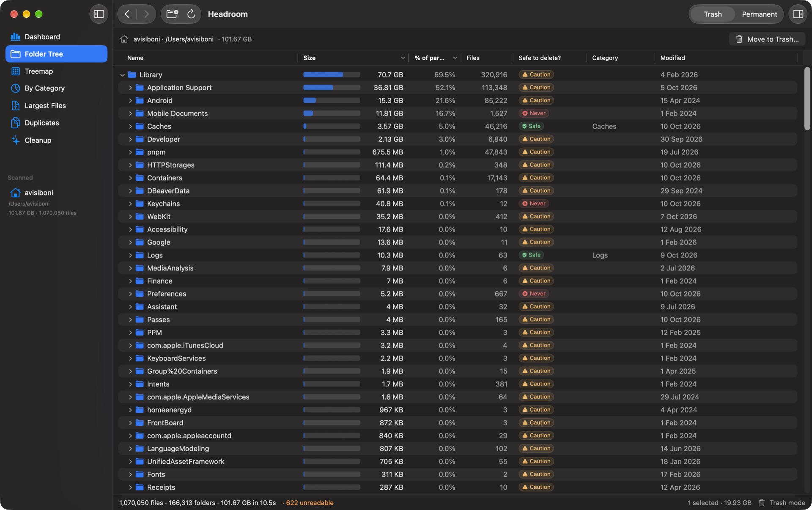
Task: Open the Folder Tree view
Action: pos(56,54)
